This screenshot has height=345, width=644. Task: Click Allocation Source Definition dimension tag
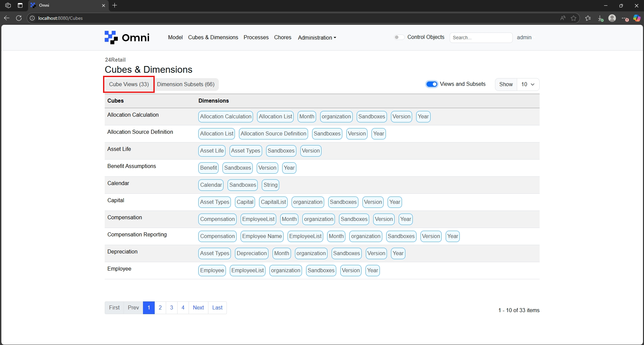tap(274, 134)
